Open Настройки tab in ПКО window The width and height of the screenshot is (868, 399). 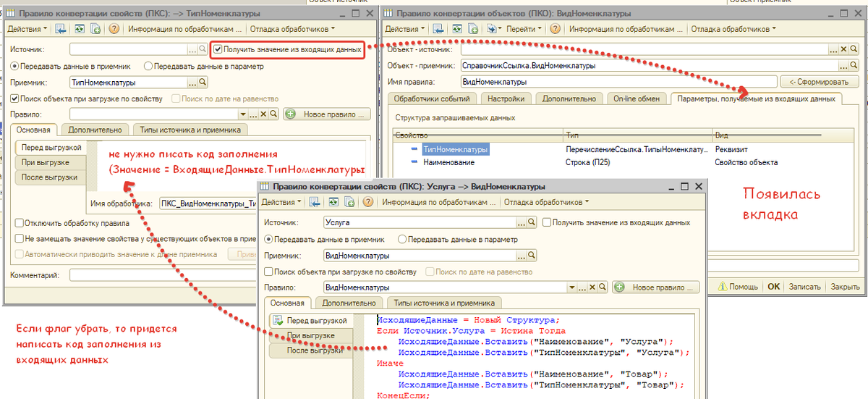click(x=506, y=98)
